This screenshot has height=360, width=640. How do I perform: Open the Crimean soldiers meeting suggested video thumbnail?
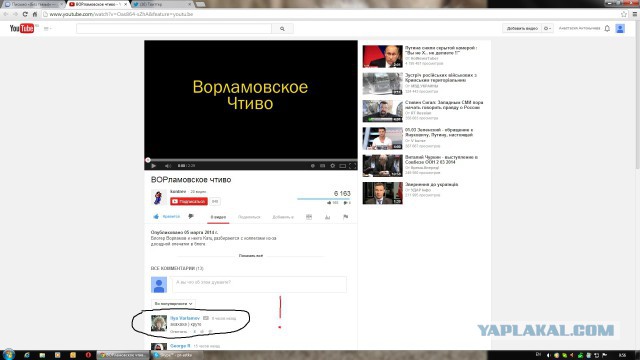click(x=382, y=84)
